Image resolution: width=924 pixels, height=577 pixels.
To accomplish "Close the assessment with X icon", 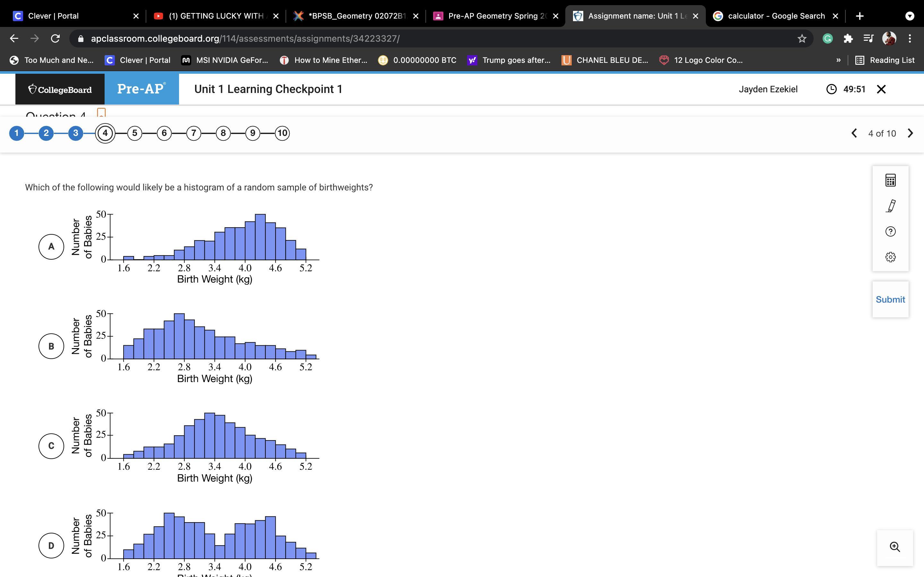I will (x=881, y=89).
